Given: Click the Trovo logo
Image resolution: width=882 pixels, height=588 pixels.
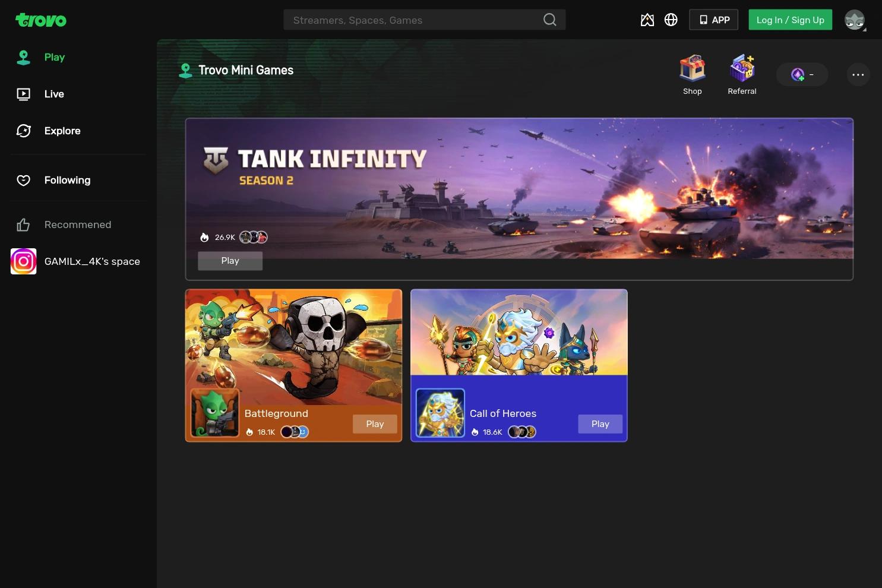Looking at the screenshot, I should 41,20.
